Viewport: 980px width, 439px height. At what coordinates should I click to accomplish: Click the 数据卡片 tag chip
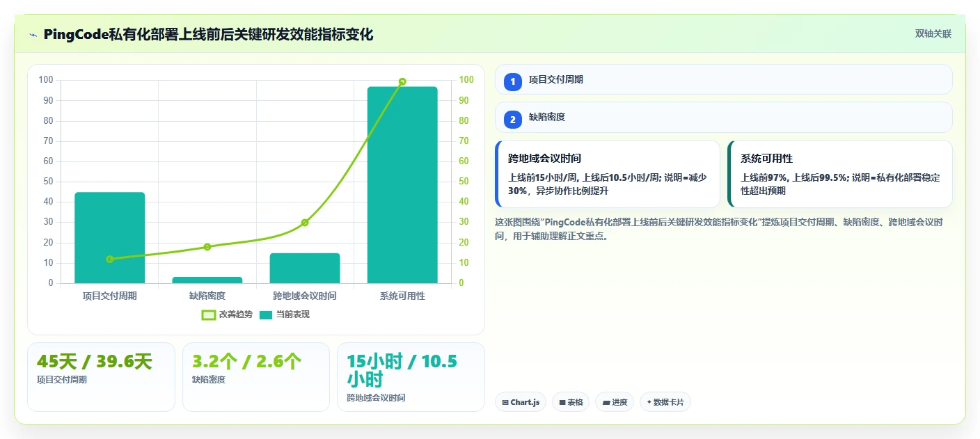point(665,402)
